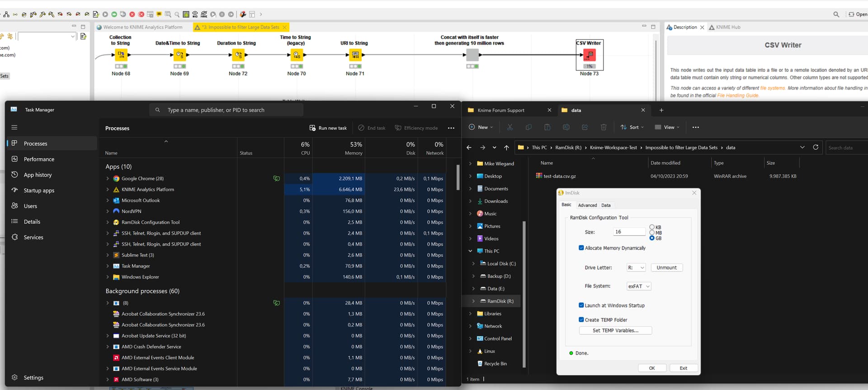Click Exit in ImDisk dialog
The image size is (868, 390).
[x=684, y=368]
